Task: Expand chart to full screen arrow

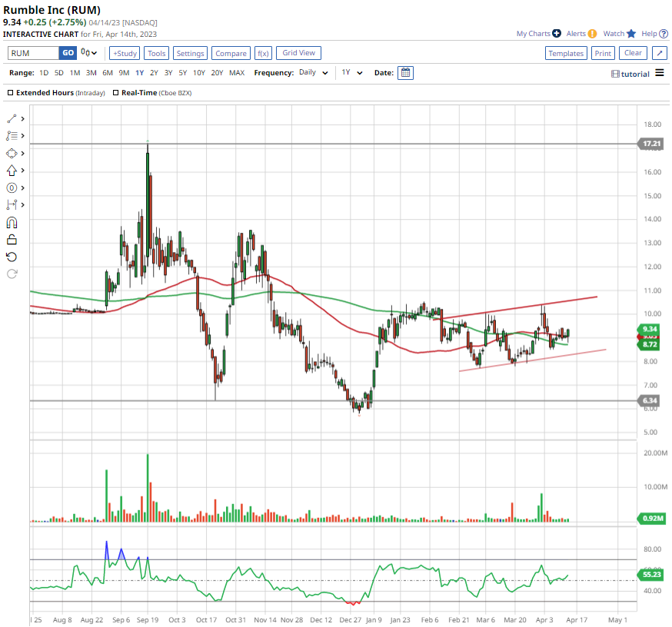Action: point(660,53)
